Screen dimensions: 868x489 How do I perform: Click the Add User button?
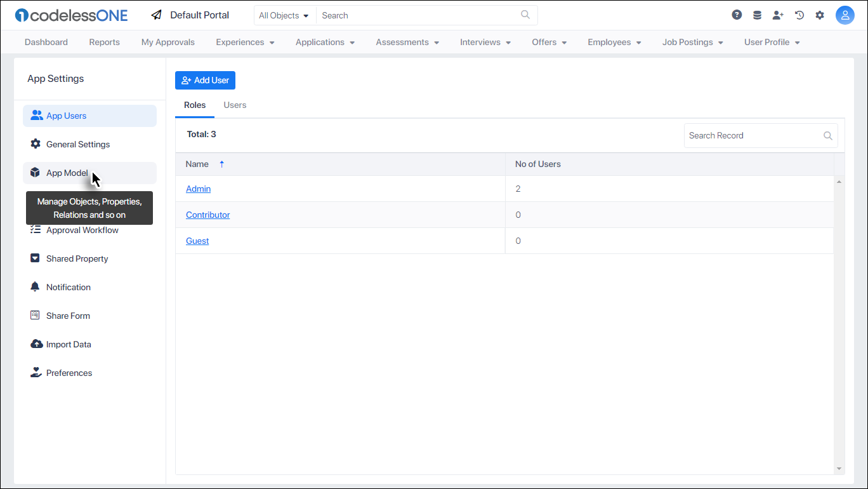click(205, 80)
